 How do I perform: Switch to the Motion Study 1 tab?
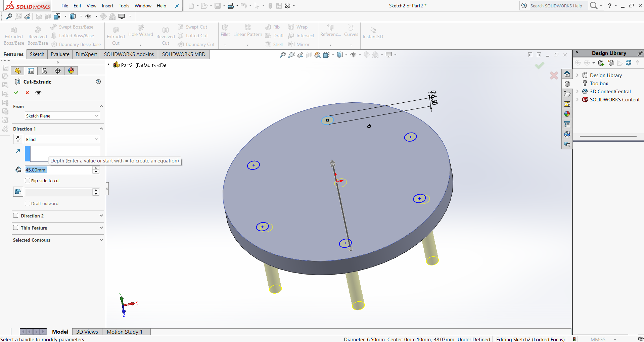tap(125, 332)
